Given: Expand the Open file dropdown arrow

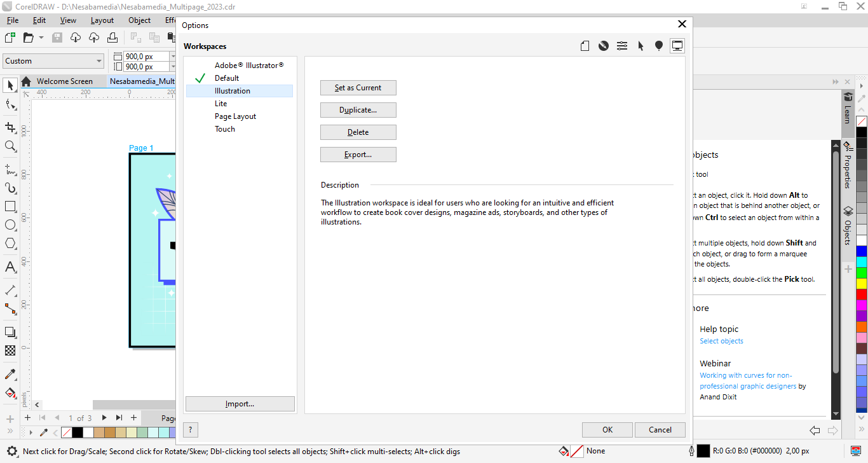Looking at the screenshot, I should [x=41, y=38].
